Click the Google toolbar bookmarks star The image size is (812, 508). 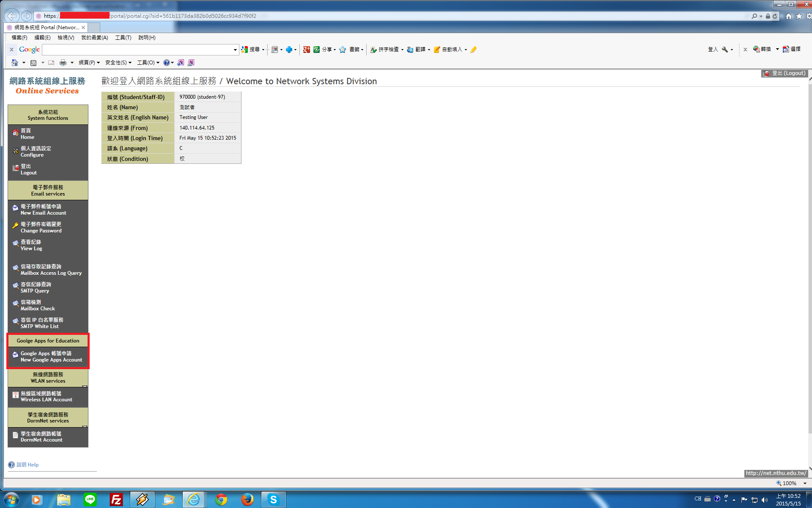343,50
